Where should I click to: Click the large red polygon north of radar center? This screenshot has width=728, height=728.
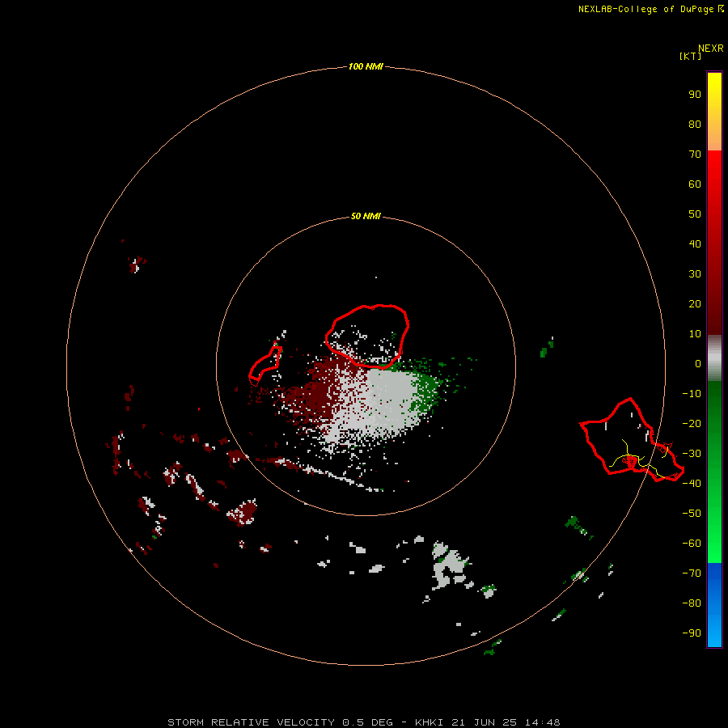click(x=366, y=336)
